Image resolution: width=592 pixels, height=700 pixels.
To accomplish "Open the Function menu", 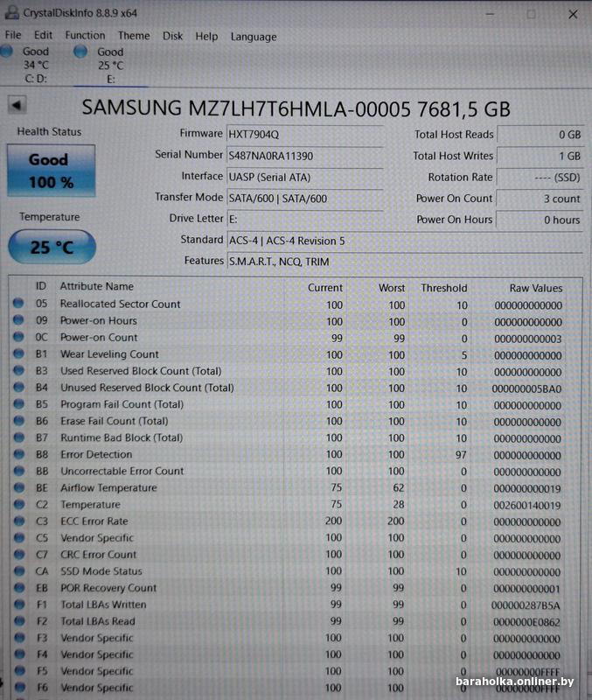I will [x=85, y=35].
